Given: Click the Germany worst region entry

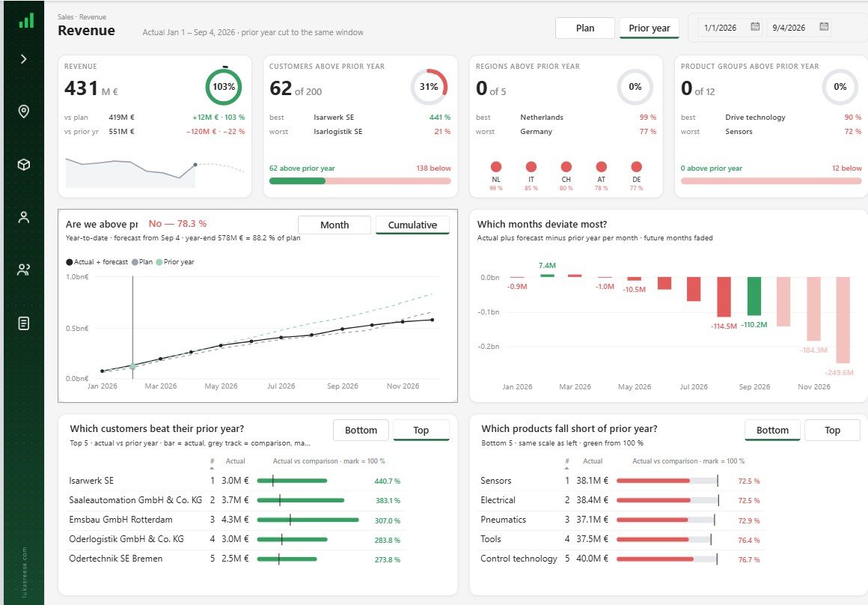Looking at the screenshot, I should click(x=536, y=132).
